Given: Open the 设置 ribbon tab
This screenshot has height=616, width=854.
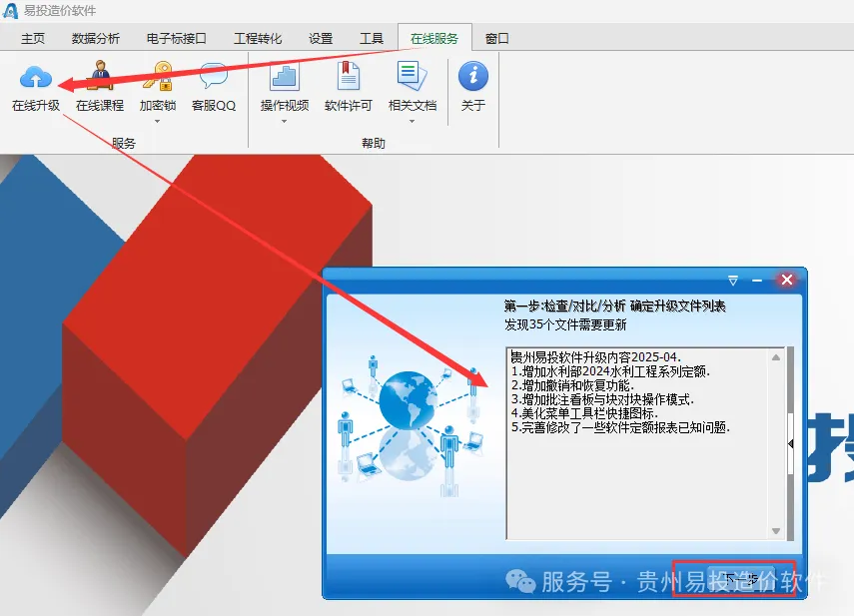Looking at the screenshot, I should [321, 37].
